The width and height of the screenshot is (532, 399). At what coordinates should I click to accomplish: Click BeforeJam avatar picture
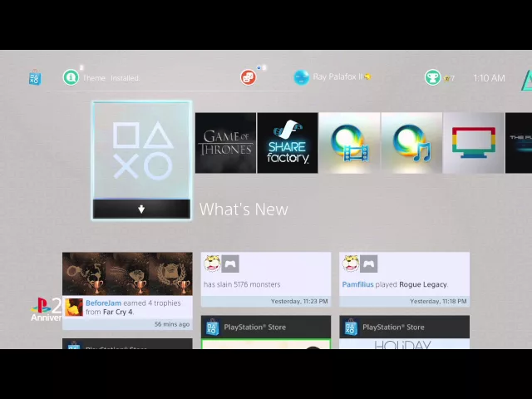point(74,307)
